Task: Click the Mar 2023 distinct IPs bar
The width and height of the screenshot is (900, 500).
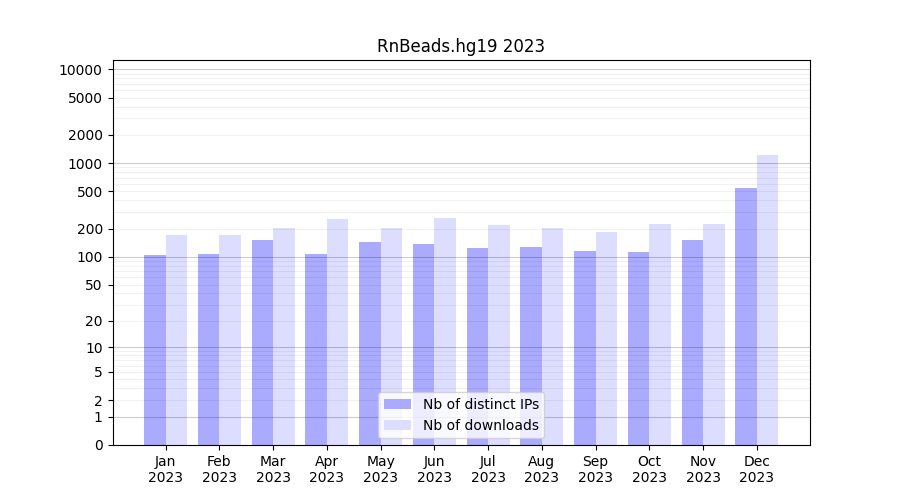Action: (x=262, y=342)
